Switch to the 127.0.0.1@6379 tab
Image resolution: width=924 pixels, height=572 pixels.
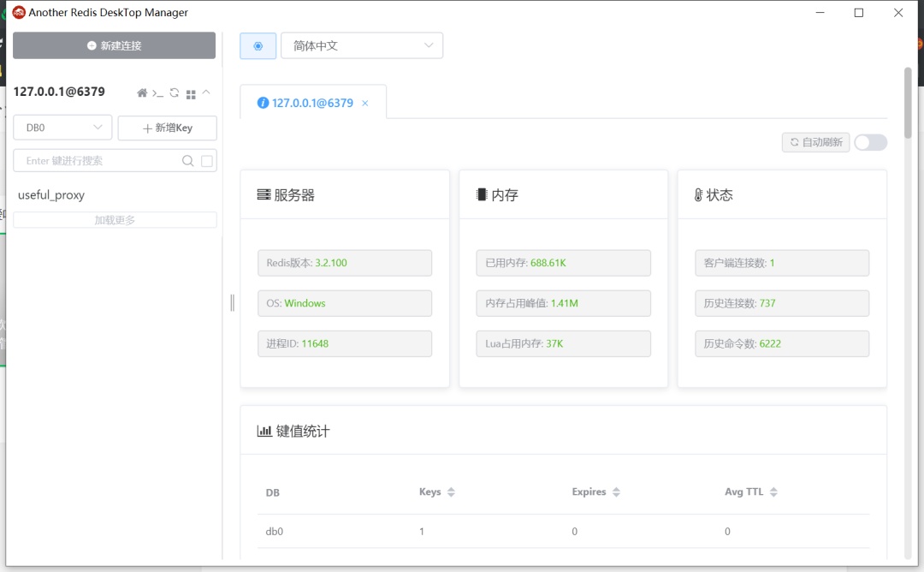[312, 104]
